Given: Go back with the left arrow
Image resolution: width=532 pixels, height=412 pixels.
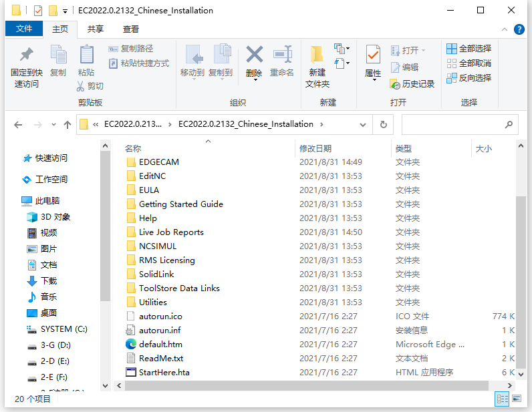Looking at the screenshot, I should pyautogui.click(x=18, y=125).
